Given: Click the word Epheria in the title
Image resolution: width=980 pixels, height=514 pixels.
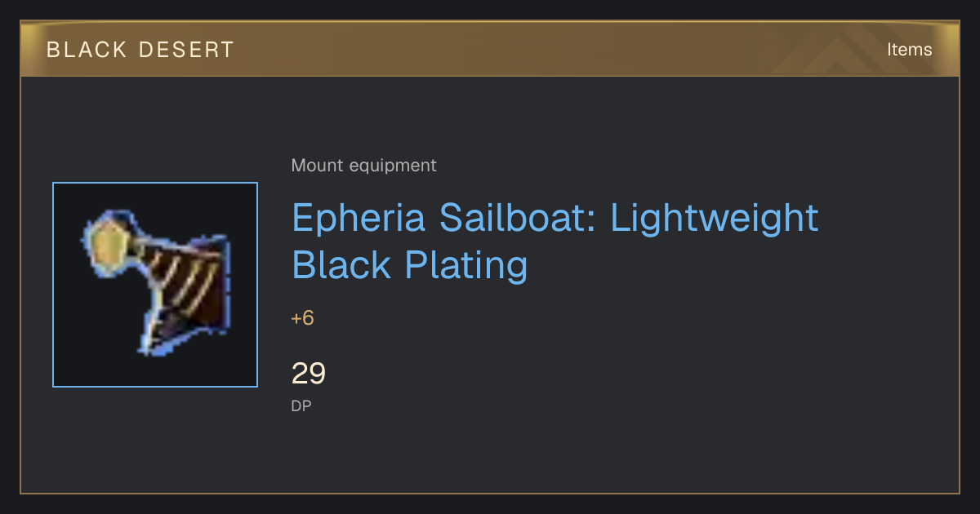Looking at the screenshot, I should (x=360, y=219).
